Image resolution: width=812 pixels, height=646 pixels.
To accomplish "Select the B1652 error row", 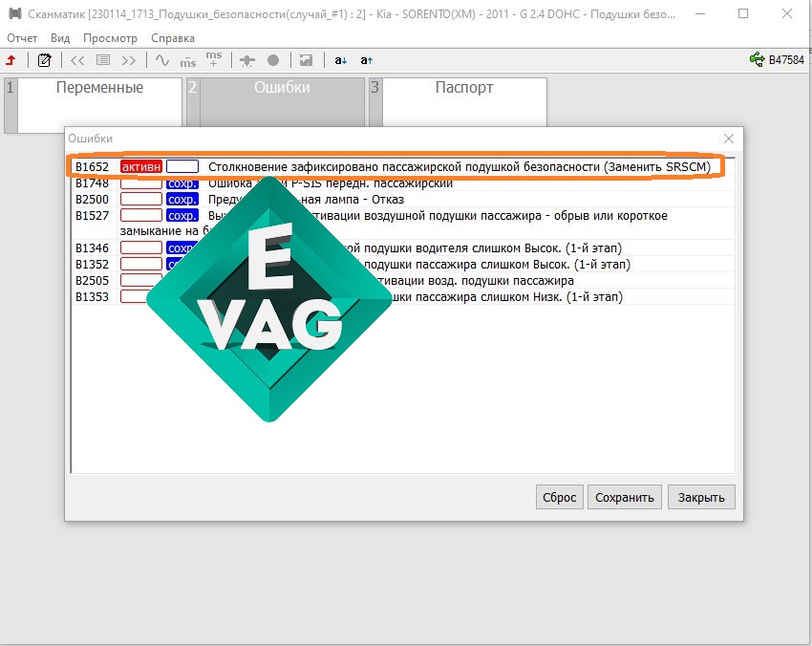I will tap(402, 167).
